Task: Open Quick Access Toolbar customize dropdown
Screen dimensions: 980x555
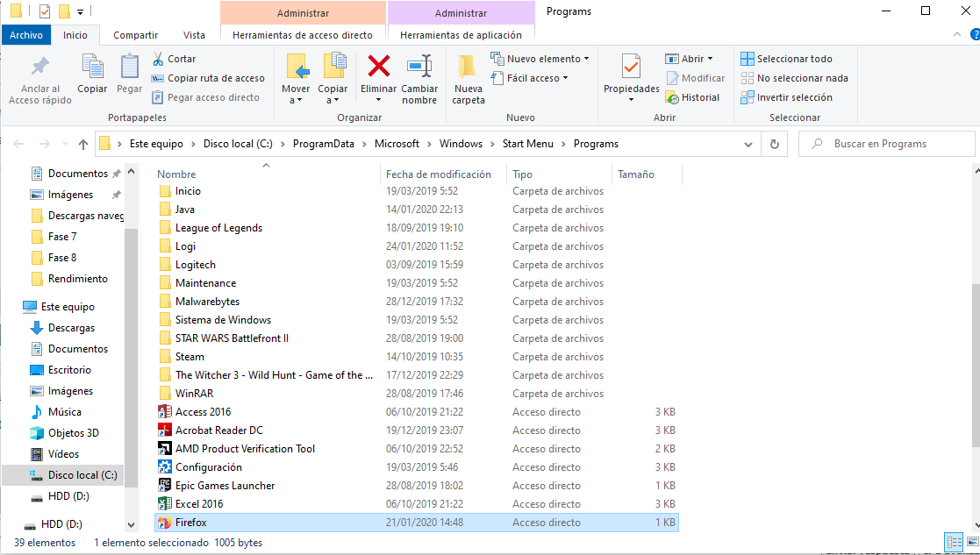Action: [80, 12]
